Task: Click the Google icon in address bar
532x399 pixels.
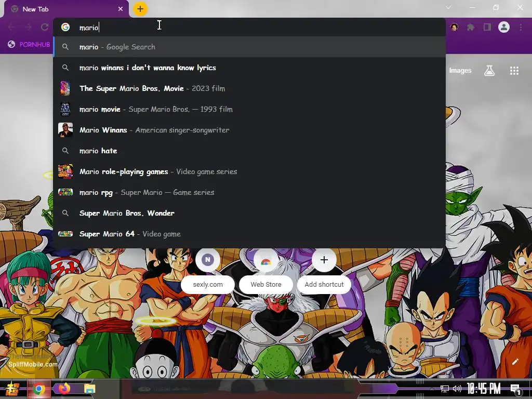Action: [x=65, y=27]
